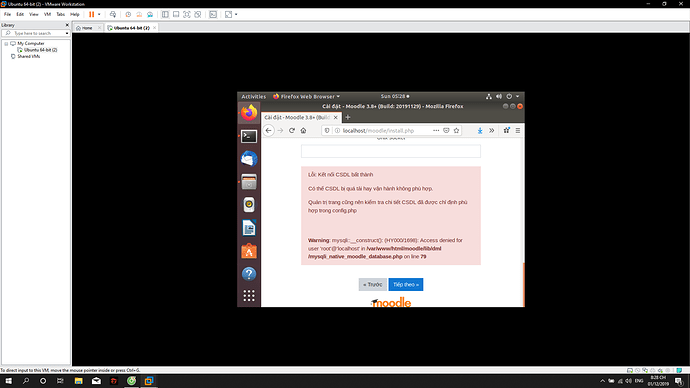
Task: Click the Tiếp theo » button
Action: [x=406, y=285]
